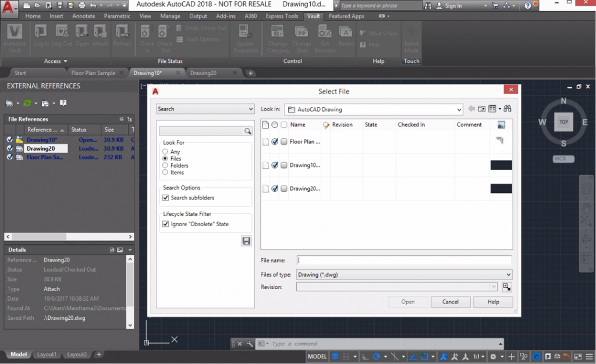Toggle the grid display status bar icon
This screenshot has width=596, height=364.
[335, 356]
